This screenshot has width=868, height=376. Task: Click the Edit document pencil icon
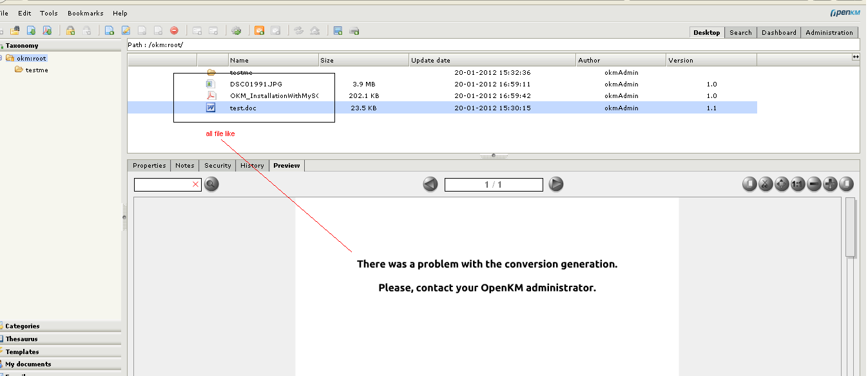[126, 30]
